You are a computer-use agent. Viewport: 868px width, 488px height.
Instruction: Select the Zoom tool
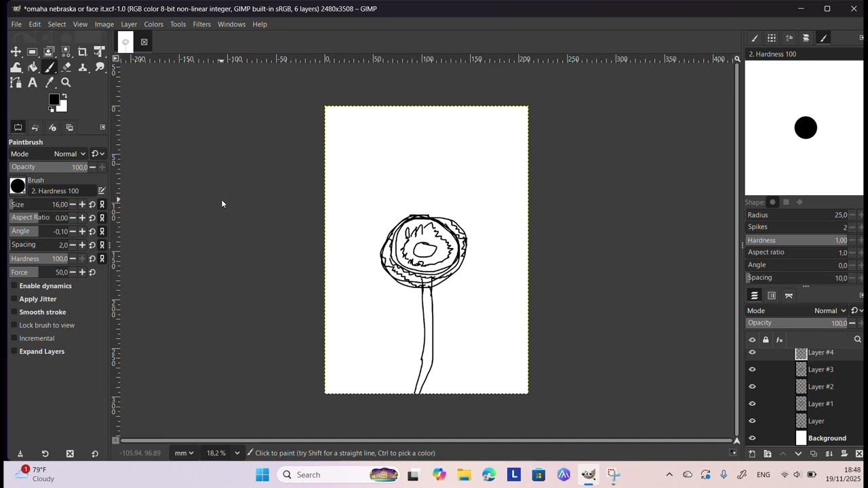pyautogui.click(x=66, y=83)
